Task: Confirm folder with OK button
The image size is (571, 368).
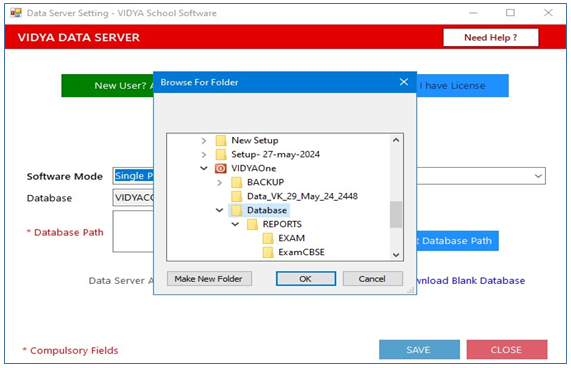Action: click(x=306, y=279)
